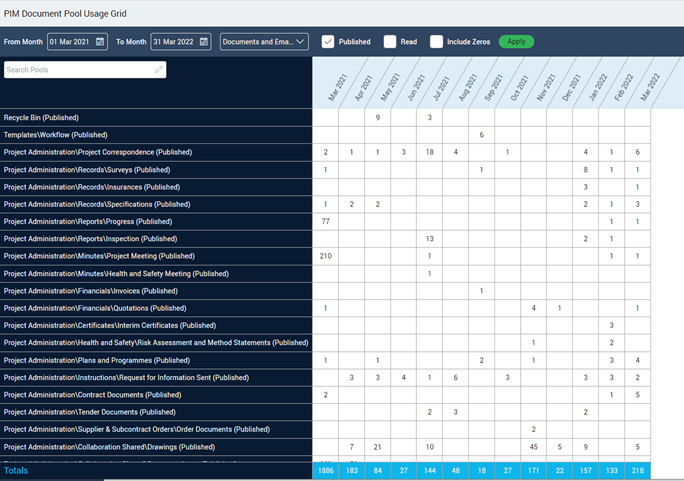Image resolution: width=684 pixels, height=481 pixels.
Task: Click the 1886 total for Mar 2021
Action: click(325, 470)
